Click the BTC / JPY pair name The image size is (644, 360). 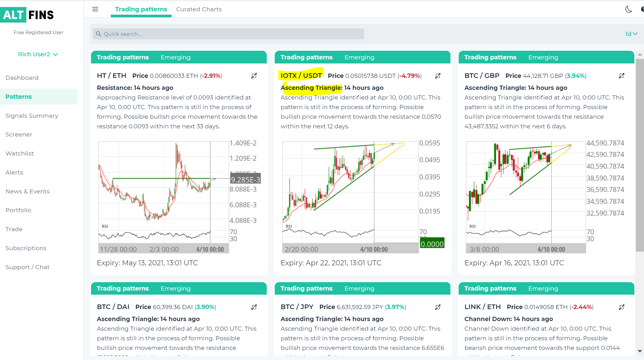tap(297, 307)
